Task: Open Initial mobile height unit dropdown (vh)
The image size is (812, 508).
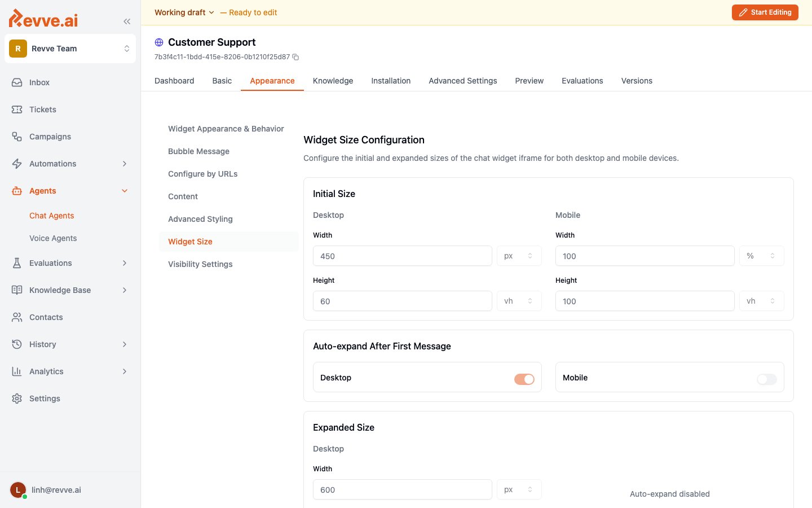Action: [x=762, y=301]
